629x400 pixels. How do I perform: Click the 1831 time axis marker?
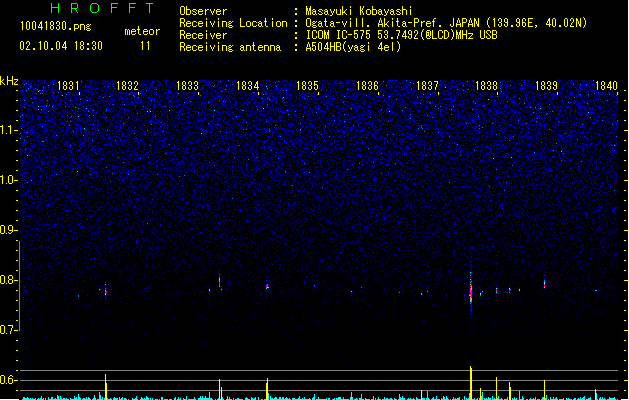pyautogui.click(x=68, y=86)
